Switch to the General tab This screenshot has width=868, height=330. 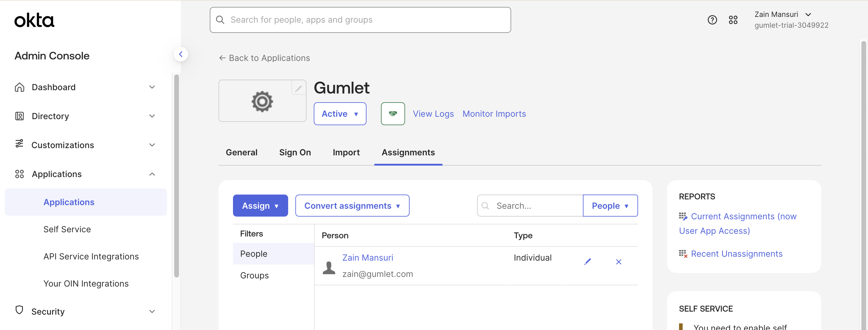(x=241, y=152)
